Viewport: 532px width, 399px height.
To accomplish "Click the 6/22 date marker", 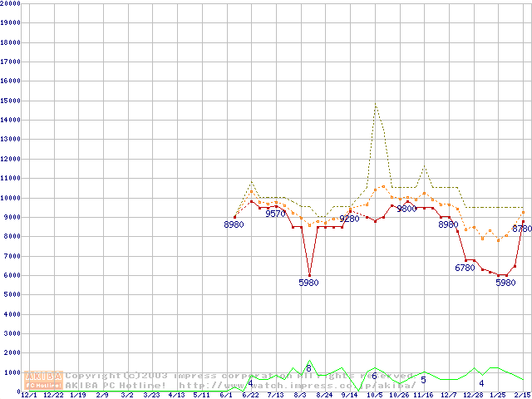I will (x=250, y=395).
